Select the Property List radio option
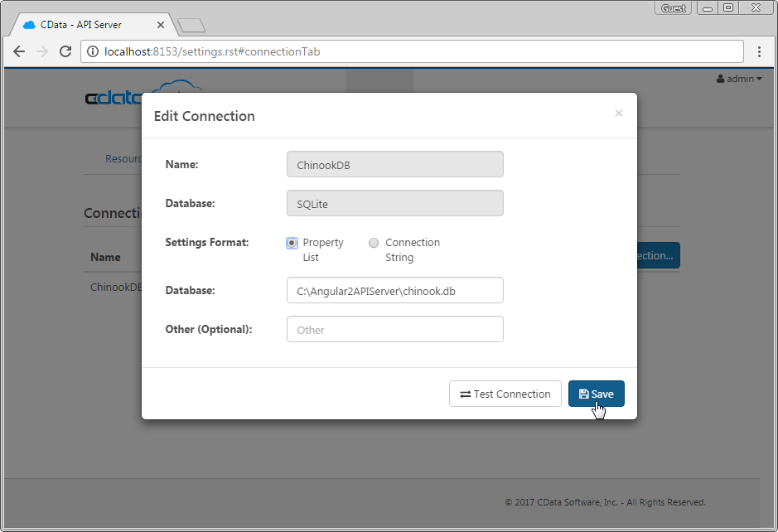This screenshot has width=778, height=532. coord(292,243)
